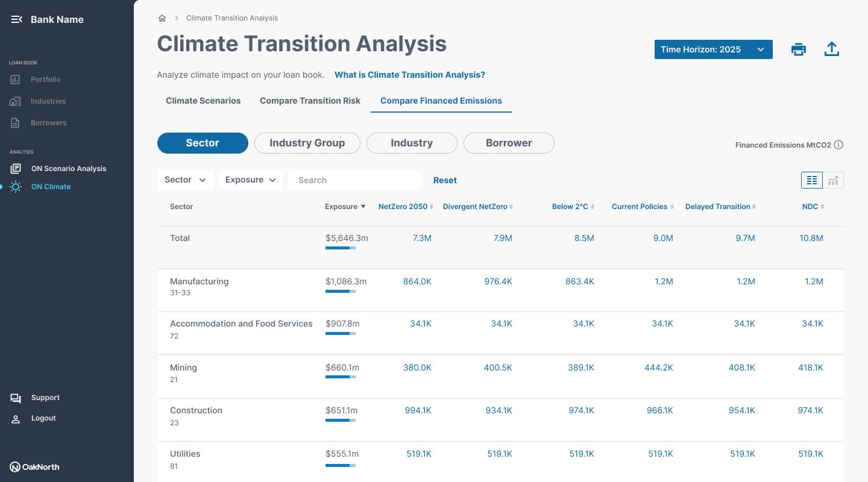Switch to table view toggle
This screenshot has width=868, height=482.
812,180
